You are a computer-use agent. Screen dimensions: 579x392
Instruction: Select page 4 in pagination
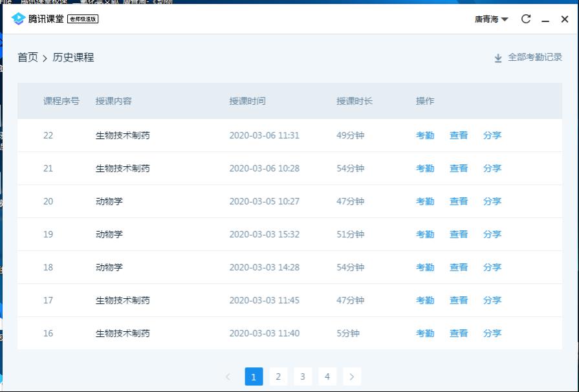pos(327,376)
